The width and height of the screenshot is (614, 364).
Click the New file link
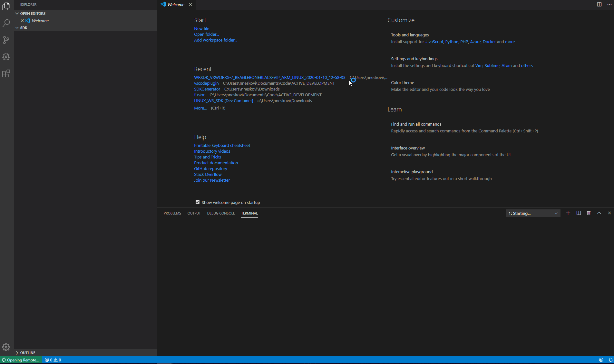coord(201,28)
